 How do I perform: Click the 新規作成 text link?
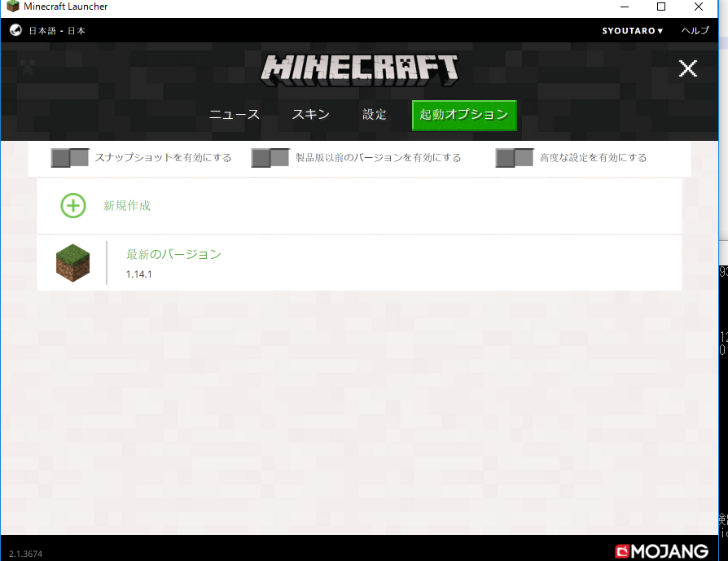(x=127, y=206)
